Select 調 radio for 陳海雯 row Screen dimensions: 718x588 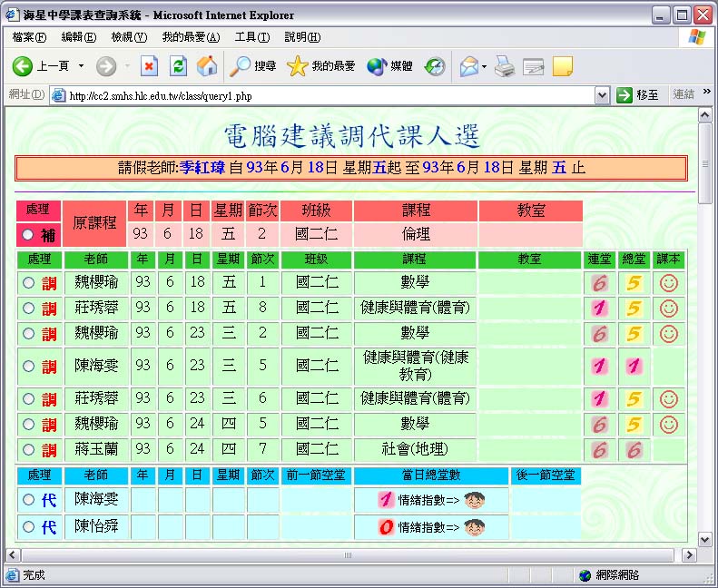[28, 367]
